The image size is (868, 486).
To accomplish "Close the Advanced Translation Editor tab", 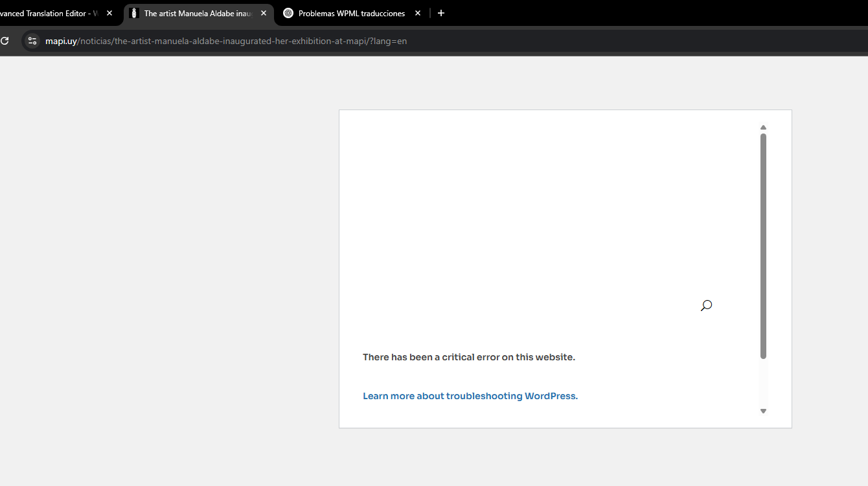I will (x=109, y=13).
